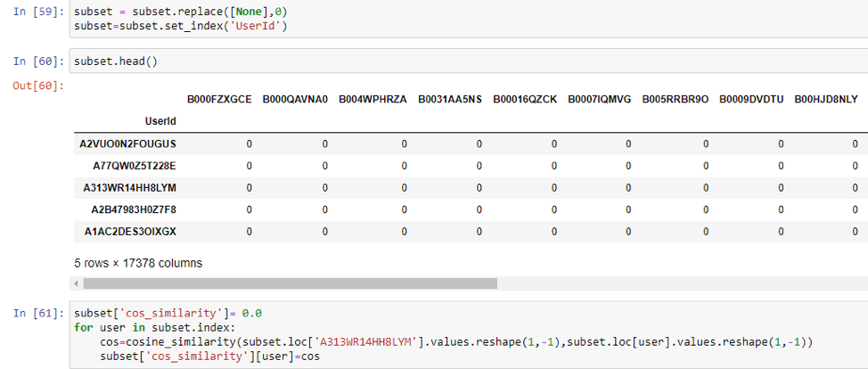Click the last code line ending in '=cos'
This screenshot has width=868, height=369.
coord(209,357)
